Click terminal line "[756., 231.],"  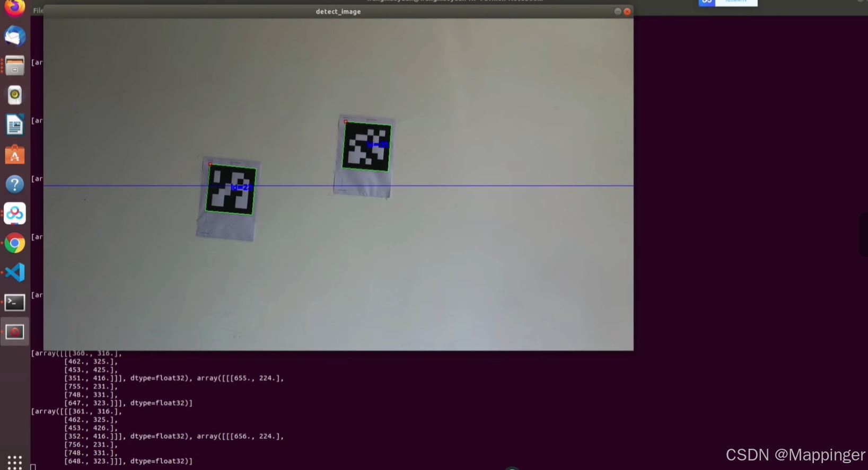[91, 445]
